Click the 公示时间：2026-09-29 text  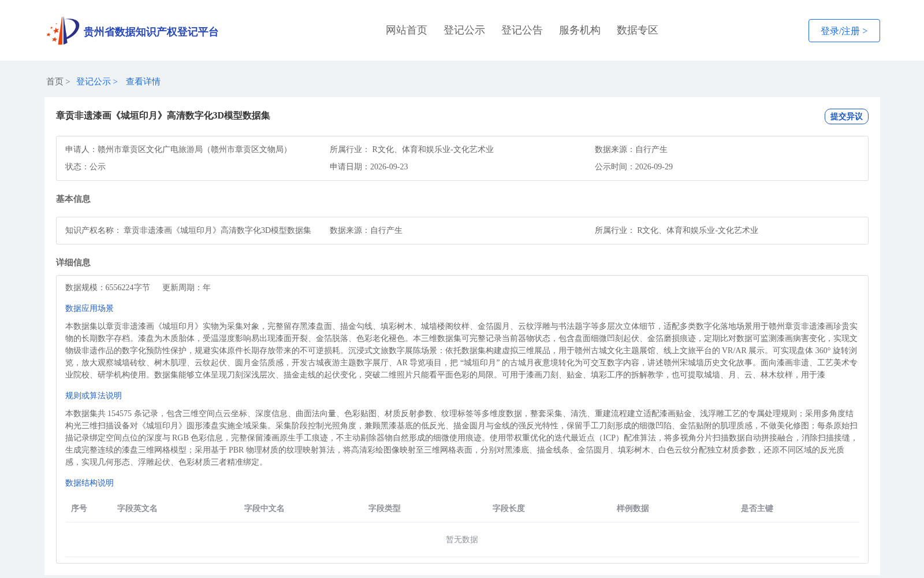[634, 166]
